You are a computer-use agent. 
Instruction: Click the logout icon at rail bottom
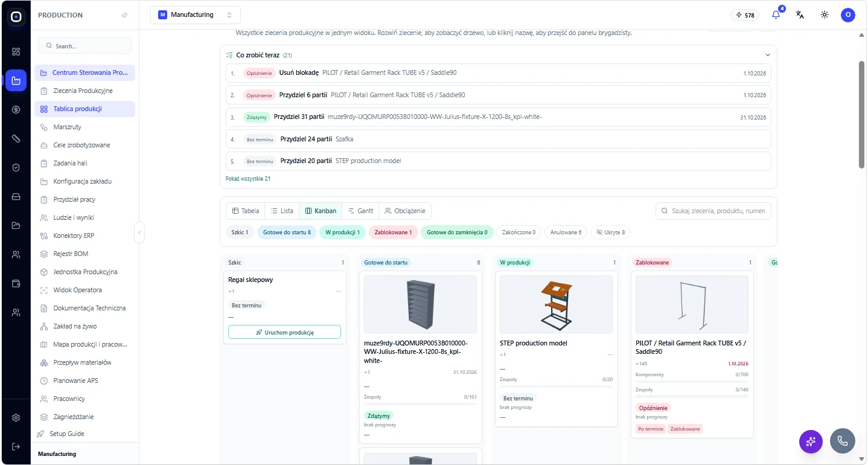coord(16,446)
